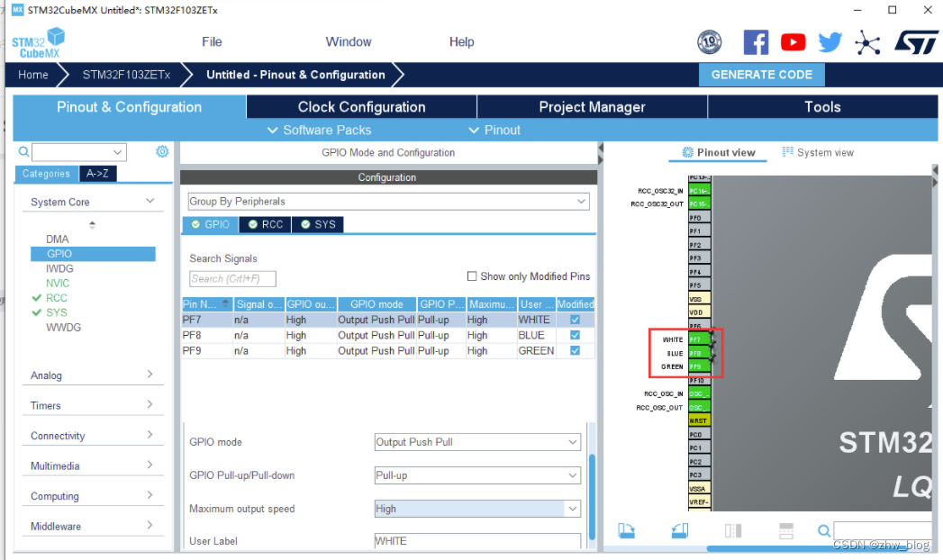The image size is (943, 560).
Task: Switch to Tools tab
Action: pos(822,107)
